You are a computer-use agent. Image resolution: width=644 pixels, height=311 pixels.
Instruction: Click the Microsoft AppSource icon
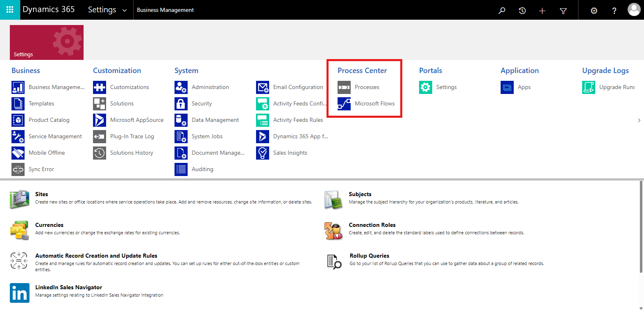pos(100,120)
